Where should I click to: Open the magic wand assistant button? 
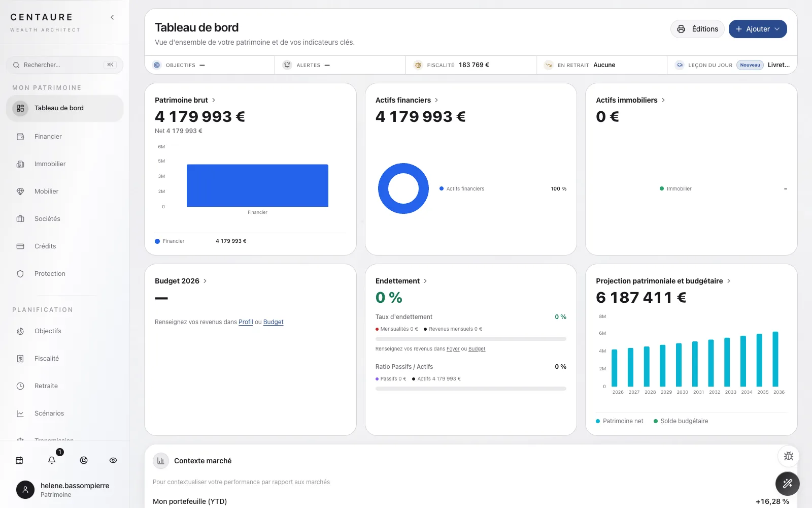(x=788, y=484)
